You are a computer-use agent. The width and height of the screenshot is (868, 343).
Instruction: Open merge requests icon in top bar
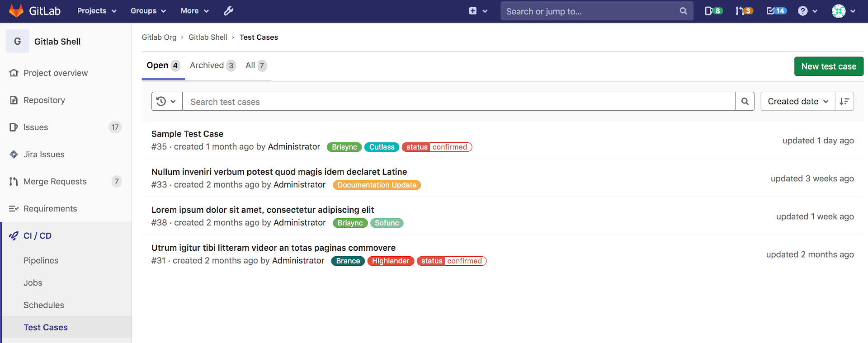(744, 11)
